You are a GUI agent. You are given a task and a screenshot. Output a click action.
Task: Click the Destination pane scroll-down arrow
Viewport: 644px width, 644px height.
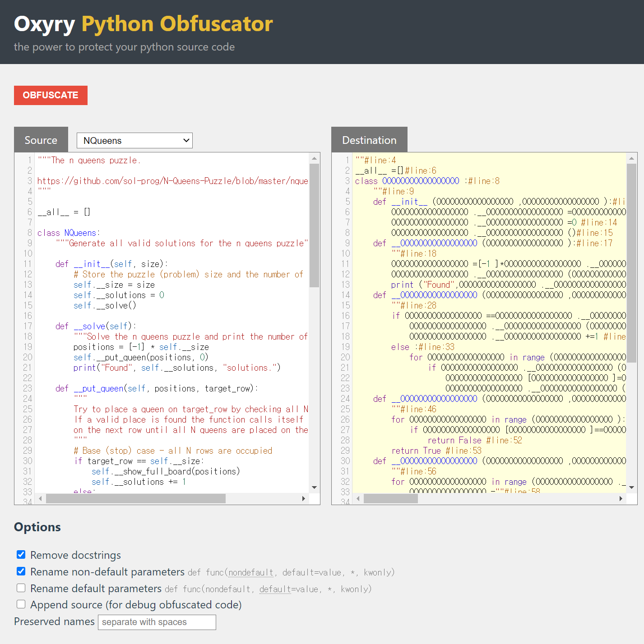click(x=632, y=488)
